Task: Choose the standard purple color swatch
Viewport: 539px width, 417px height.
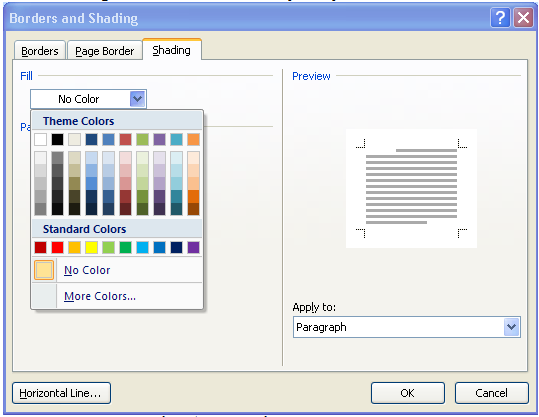Action: (194, 247)
